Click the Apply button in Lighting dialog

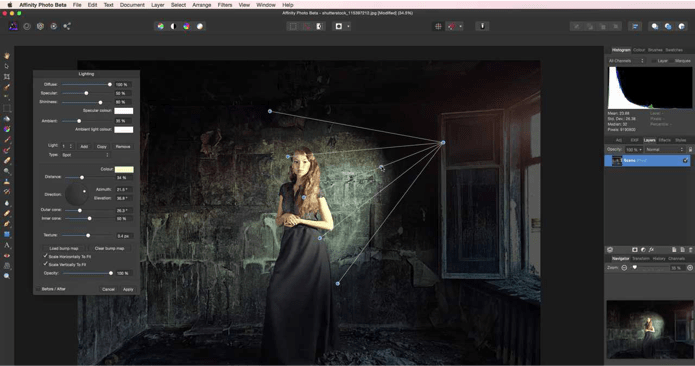pos(128,289)
